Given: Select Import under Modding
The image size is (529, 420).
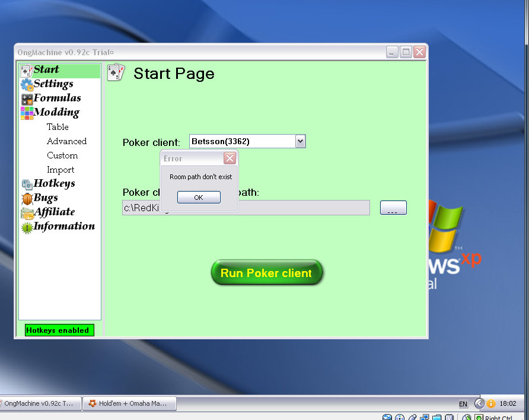Looking at the screenshot, I should (60, 170).
